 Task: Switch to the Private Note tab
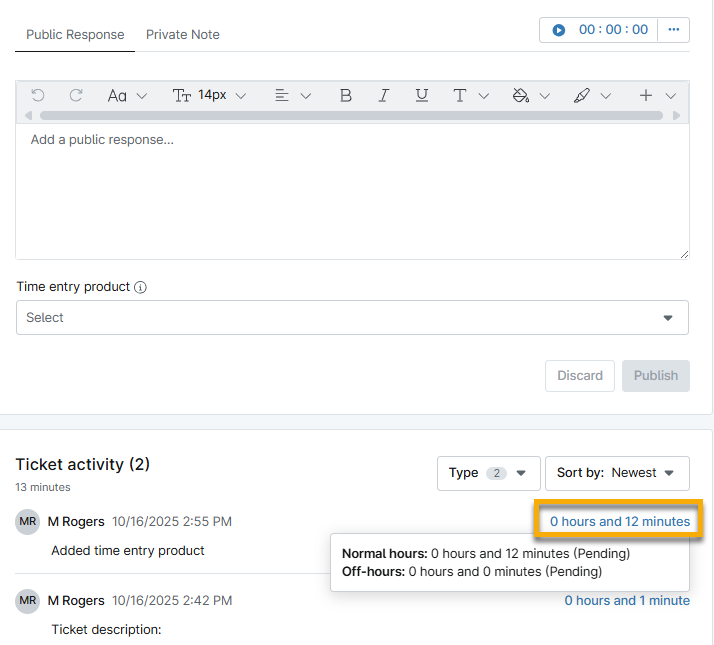coord(182,34)
